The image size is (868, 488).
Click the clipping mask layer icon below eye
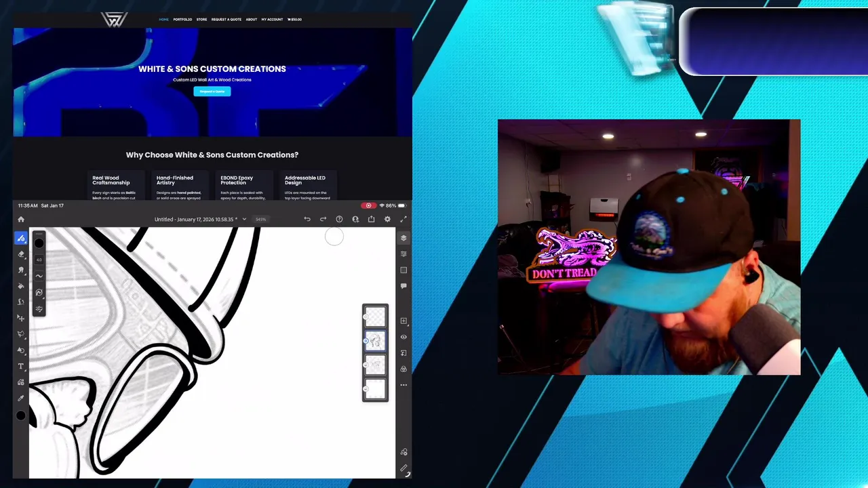[403, 353]
